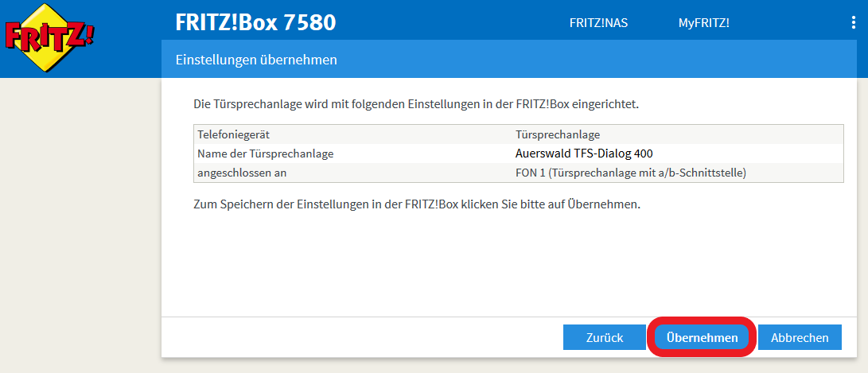Viewport: 868px width, 373px height.
Task: Click Übernehmen to save settings
Action: tap(702, 337)
